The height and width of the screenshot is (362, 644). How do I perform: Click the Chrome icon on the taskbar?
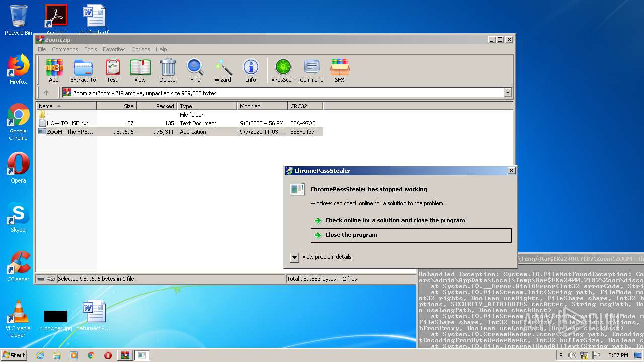coord(91,355)
